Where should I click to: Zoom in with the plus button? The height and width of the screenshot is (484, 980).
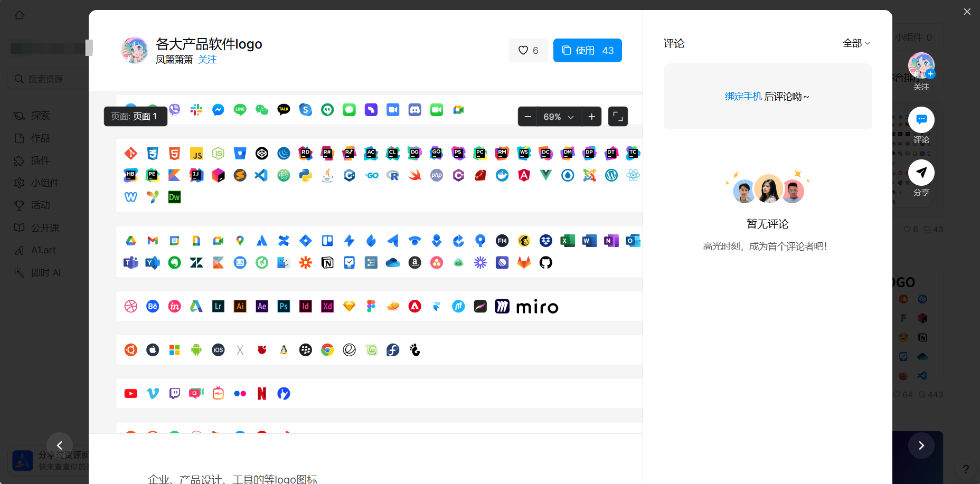[x=592, y=117]
